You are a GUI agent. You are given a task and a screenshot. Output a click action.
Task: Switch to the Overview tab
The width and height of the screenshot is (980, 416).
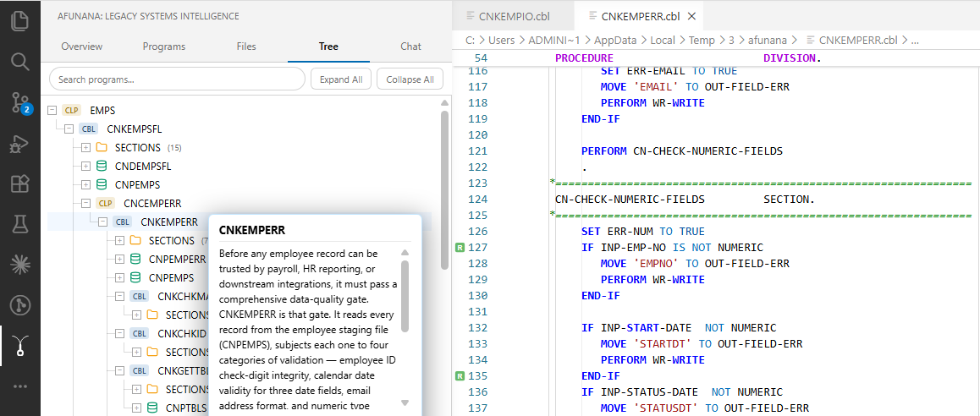[x=82, y=47]
